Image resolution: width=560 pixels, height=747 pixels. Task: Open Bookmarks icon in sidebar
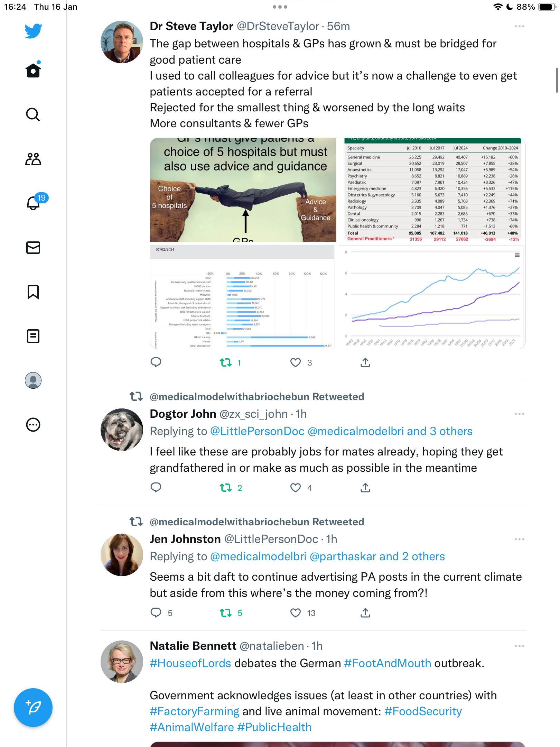pos(33,292)
